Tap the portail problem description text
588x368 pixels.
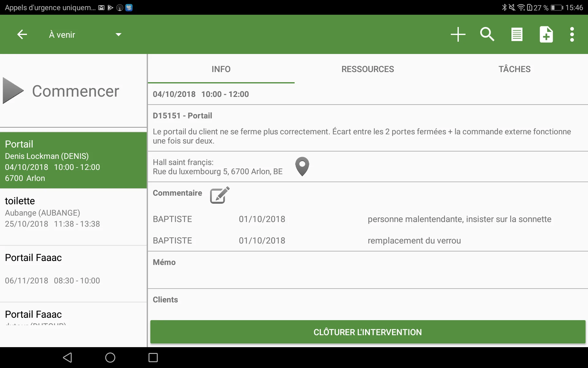(x=362, y=136)
